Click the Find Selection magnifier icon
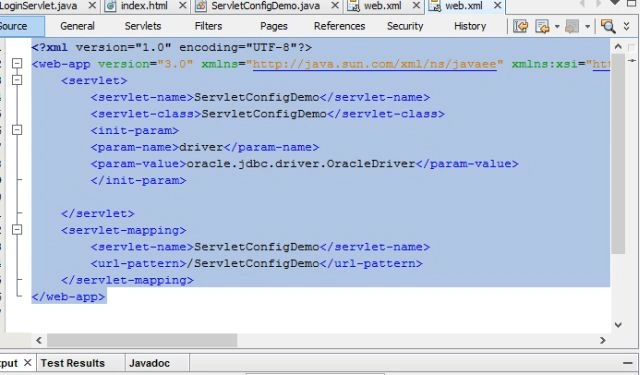The image size is (640, 375). [608, 26]
